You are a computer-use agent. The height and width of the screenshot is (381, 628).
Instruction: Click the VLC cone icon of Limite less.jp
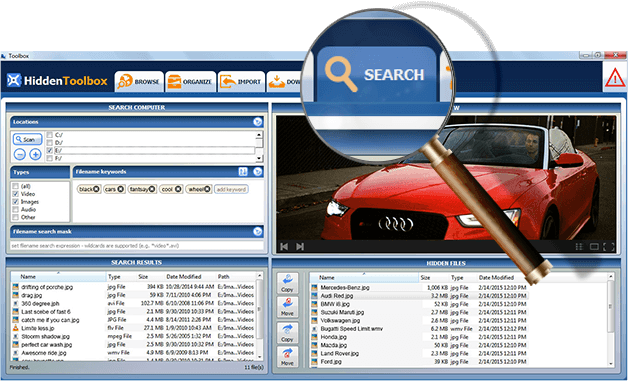click(16, 328)
